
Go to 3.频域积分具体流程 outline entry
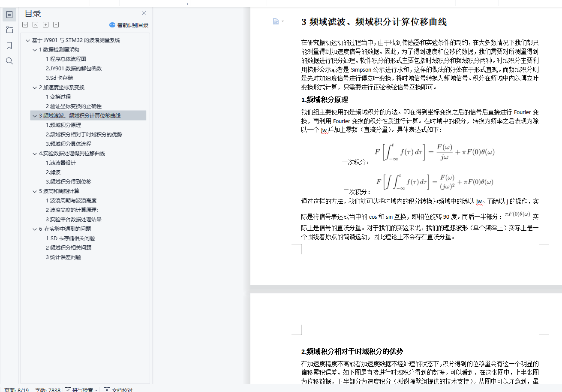tap(69, 144)
